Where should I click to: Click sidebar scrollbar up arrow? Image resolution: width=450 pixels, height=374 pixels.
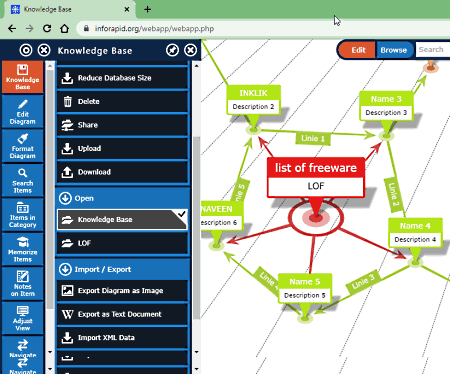pos(50,66)
